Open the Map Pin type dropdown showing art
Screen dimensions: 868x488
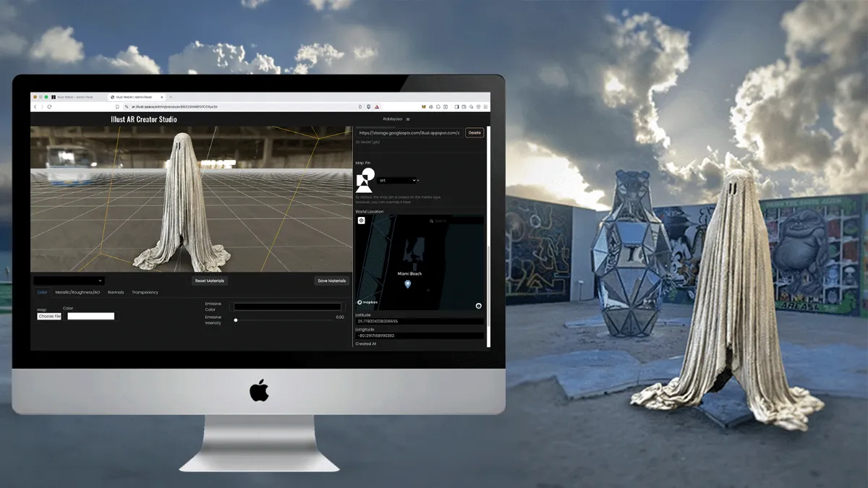[x=396, y=180]
